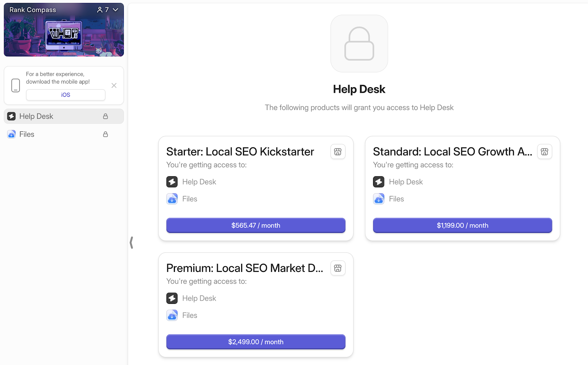Subscribe for $2,499.00 / month

pyautogui.click(x=256, y=342)
